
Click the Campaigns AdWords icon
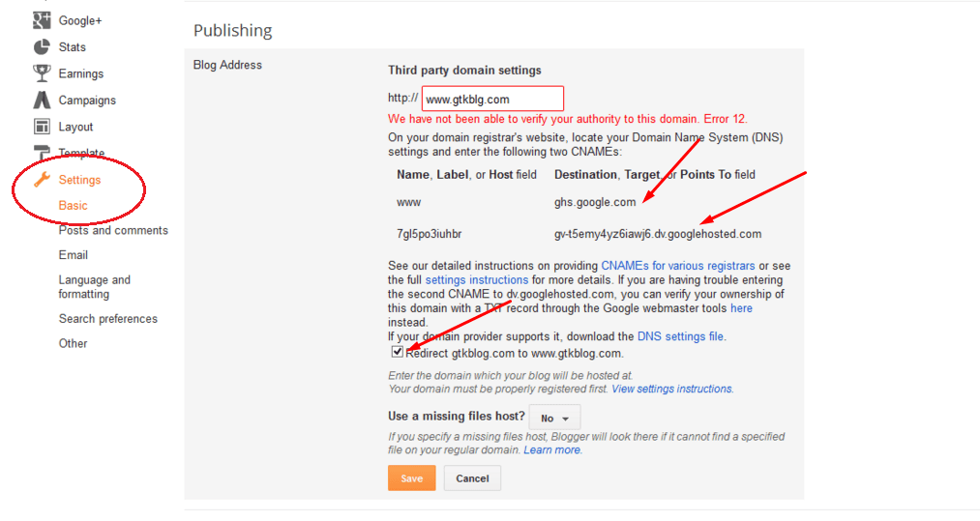tap(42, 100)
